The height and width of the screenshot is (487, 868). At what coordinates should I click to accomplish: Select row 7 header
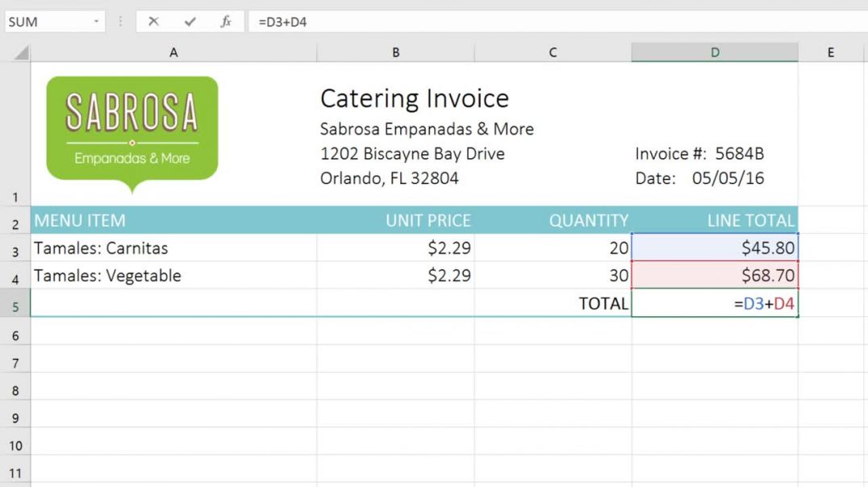click(x=15, y=359)
